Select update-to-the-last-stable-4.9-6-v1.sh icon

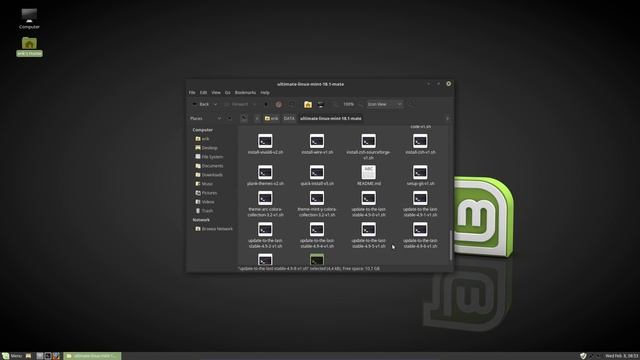(420, 229)
